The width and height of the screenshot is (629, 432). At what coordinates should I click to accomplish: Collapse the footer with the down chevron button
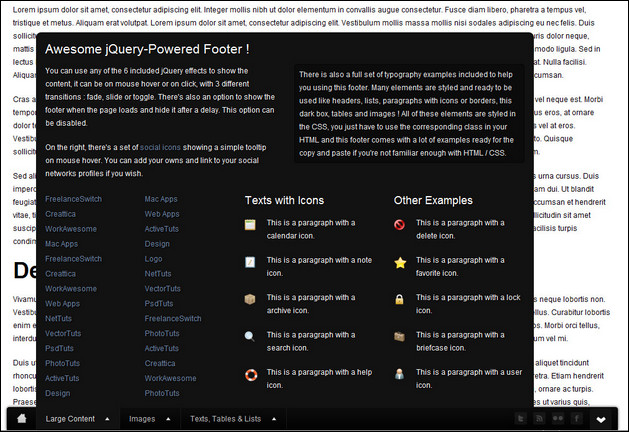point(602,419)
